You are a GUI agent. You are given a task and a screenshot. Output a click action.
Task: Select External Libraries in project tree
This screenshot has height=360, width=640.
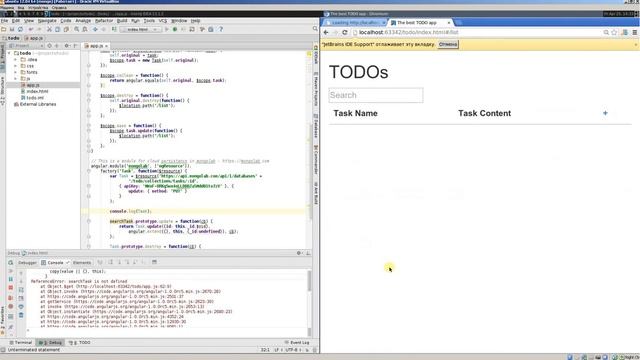pyautogui.click(x=38, y=104)
